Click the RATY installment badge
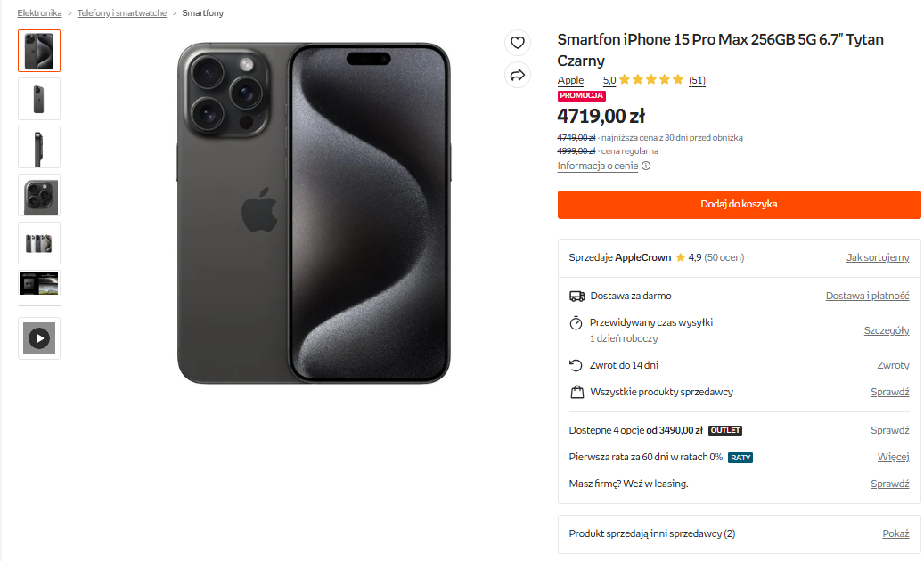 [740, 458]
